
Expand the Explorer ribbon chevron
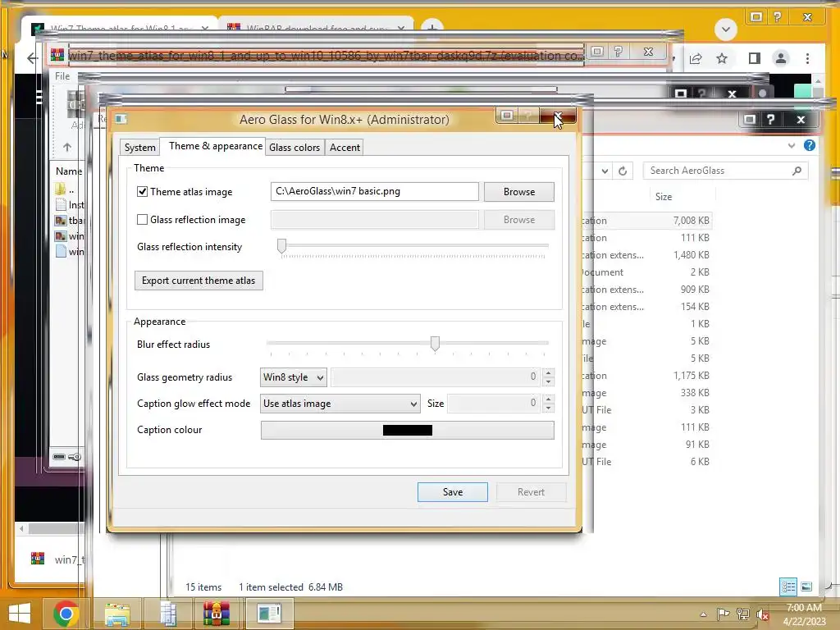click(x=792, y=145)
